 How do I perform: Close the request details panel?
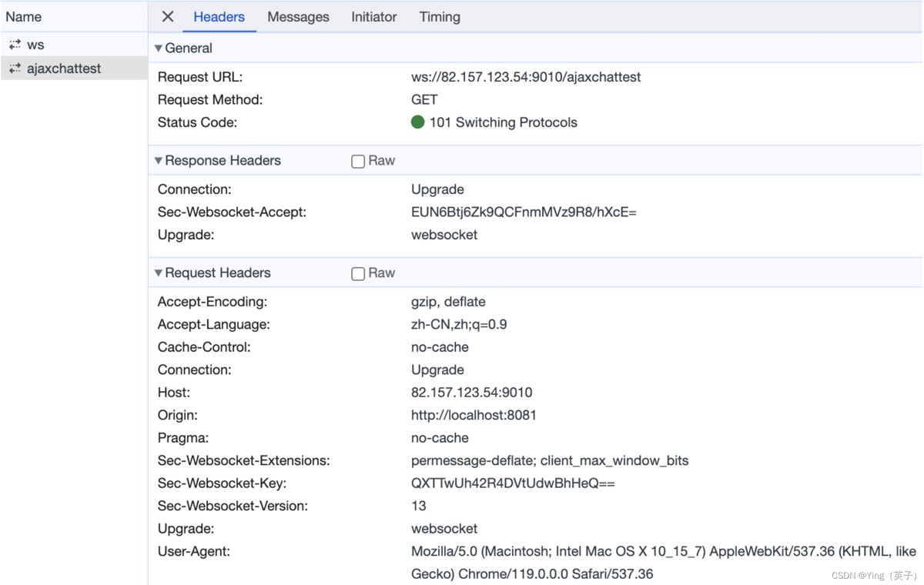click(x=168, y=17)
